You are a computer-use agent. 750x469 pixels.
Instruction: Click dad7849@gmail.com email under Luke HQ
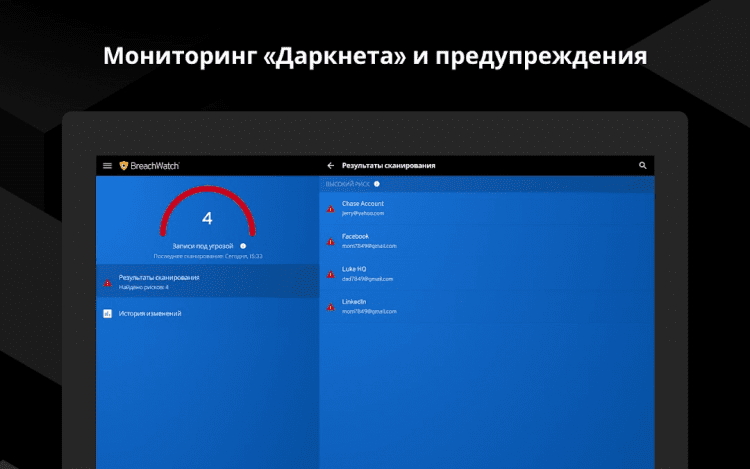click(x=367, y=279)
